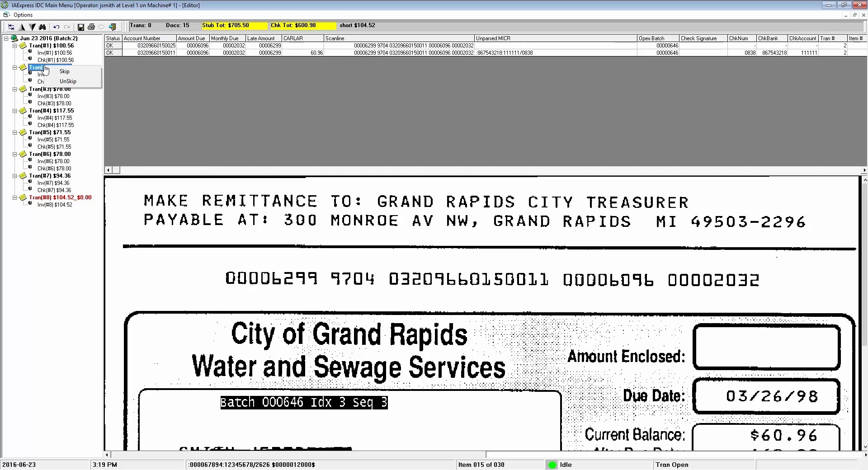The width and height of the screenshot is (868, 470).
Task: Click the Tran Open status bar entry
Action: 672,465
